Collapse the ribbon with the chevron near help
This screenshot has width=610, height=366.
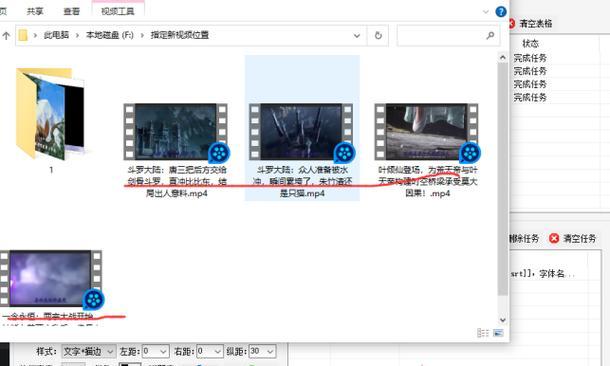coord(486,12)
